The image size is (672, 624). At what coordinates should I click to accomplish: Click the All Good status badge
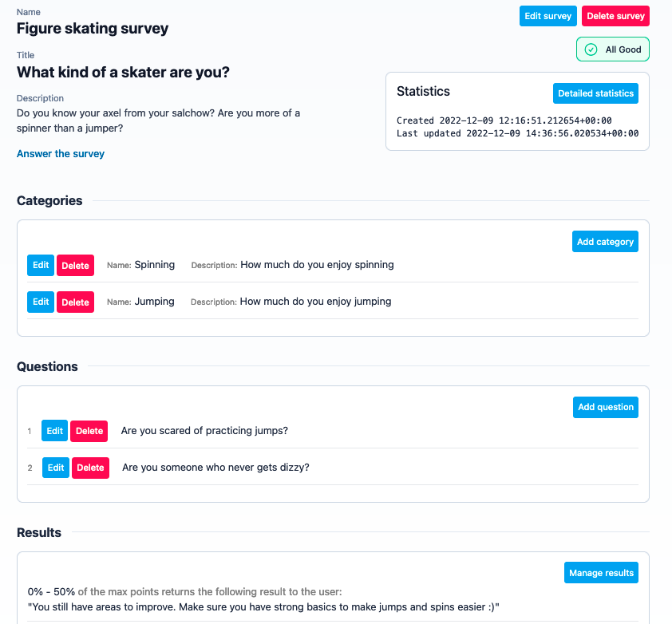click(613, 49)
